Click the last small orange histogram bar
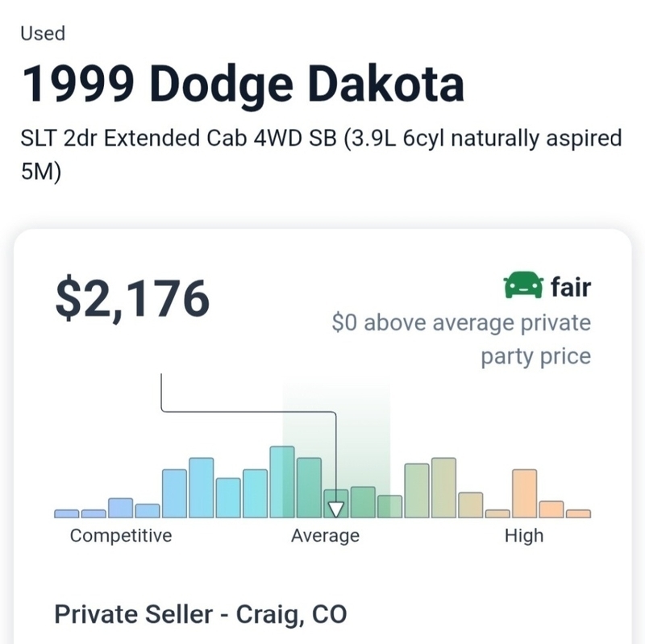This screenshot has height=644, width=645. 578,513
